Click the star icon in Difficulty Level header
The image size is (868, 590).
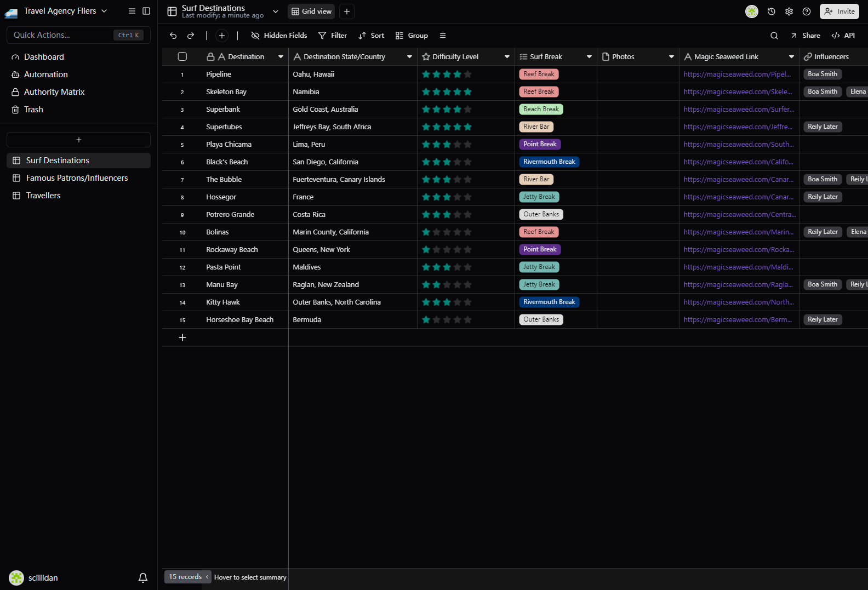pos(426,57)
